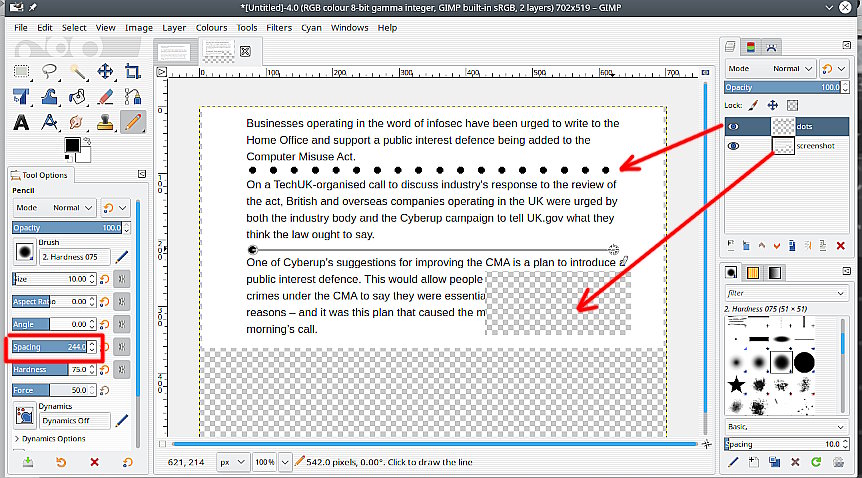Select the Rectangle Select tool
The image size is (862, 478).
pyautogui.click(x=21, y=72)
